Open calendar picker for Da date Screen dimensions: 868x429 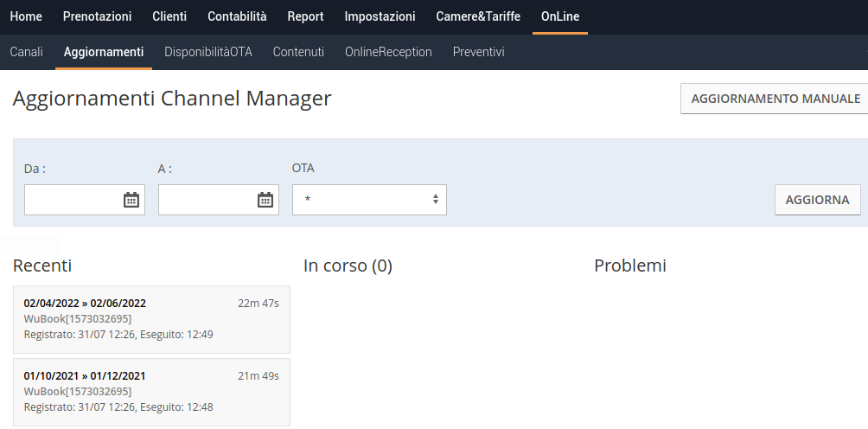point(131,200)
